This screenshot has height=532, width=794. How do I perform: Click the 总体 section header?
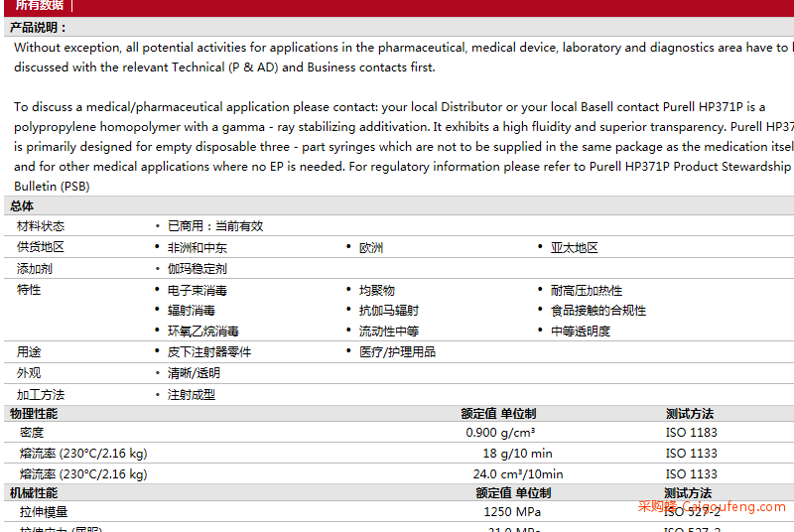click(x=22, y=206)
